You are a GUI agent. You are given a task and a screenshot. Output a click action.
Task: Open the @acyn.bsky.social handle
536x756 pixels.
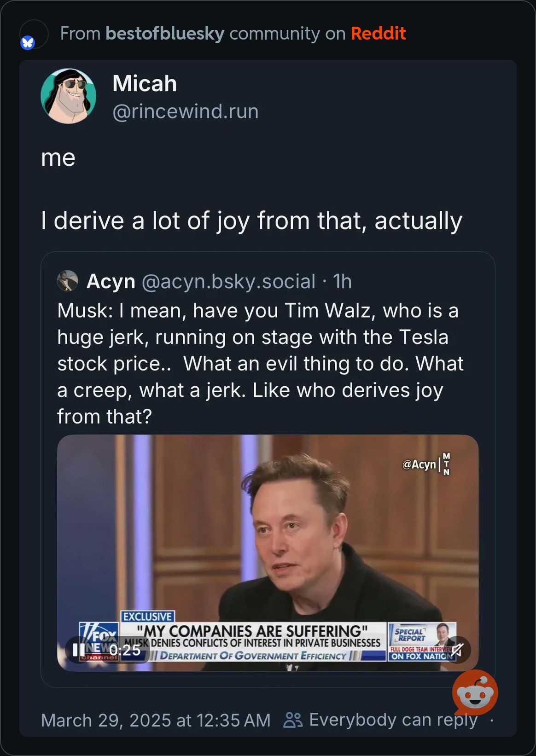[228, 281]
